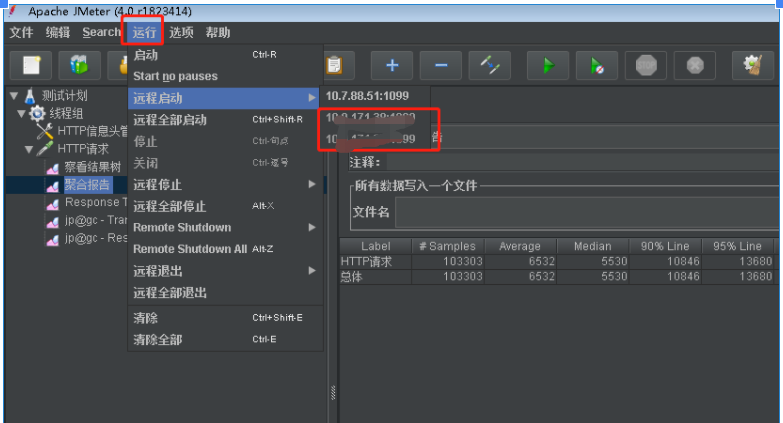Click Start no pauses toolbar icon

pyautogui.click(x=597, y=65)
